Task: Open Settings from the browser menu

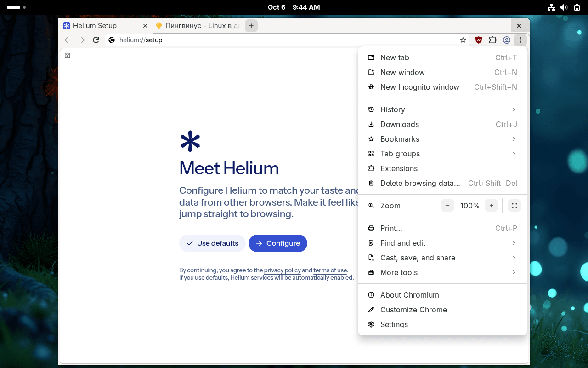Action: coord(442,324)
